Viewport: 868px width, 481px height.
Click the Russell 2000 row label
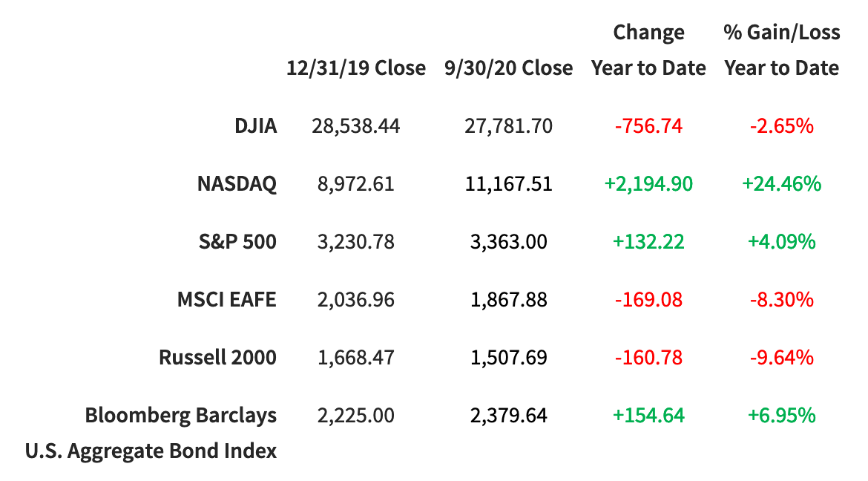[x=217, y=358]
